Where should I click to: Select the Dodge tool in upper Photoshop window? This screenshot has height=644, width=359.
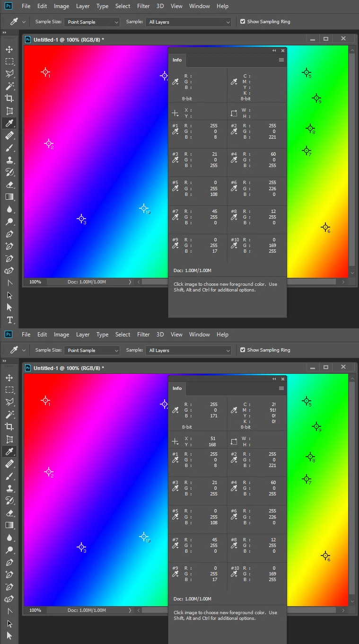coord(9,221)
